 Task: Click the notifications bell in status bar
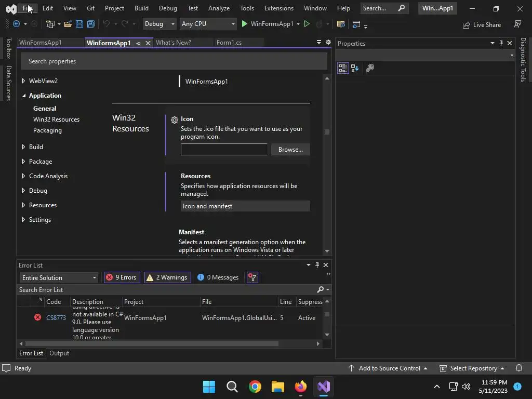[x=519, y=368]
